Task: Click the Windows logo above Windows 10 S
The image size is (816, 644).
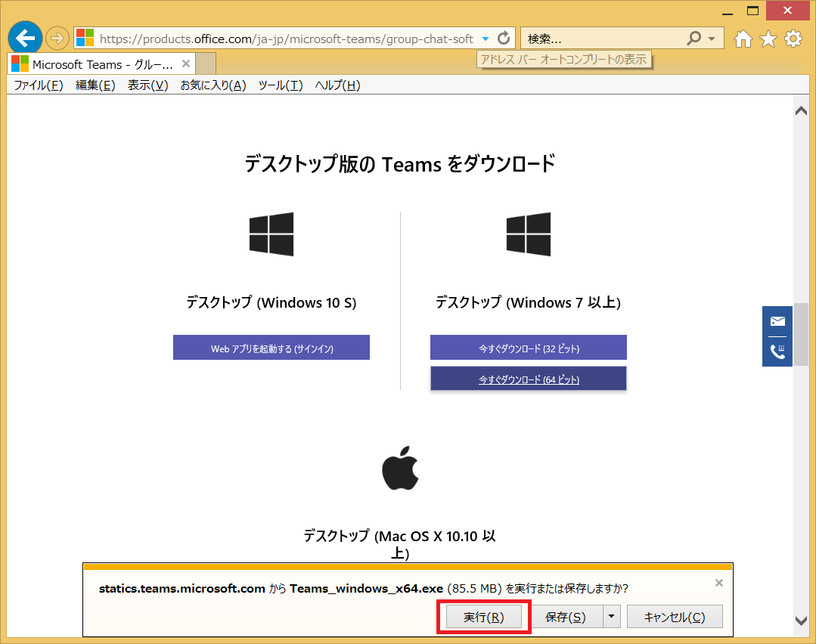Action: click(271, 234)
